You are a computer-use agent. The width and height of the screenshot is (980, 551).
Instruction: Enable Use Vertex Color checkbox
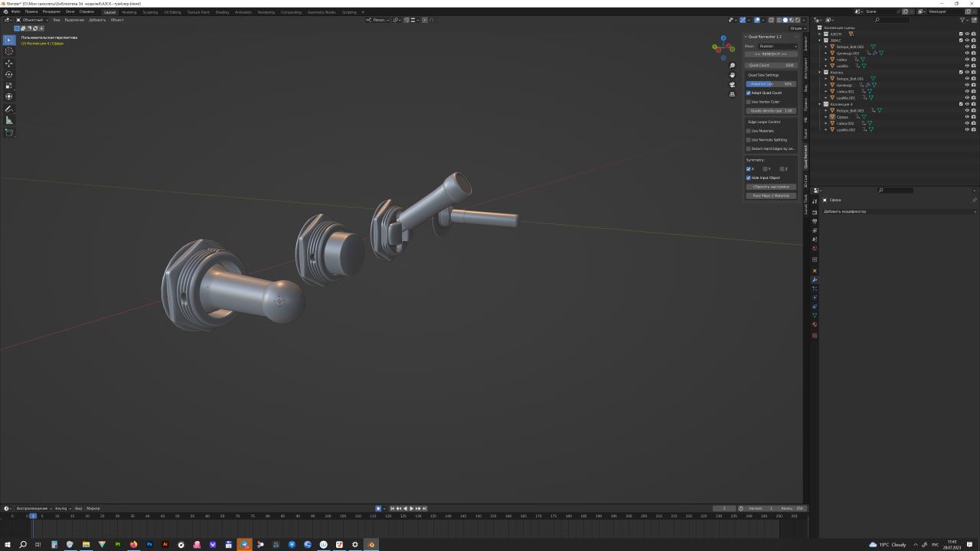pos(749,102)
